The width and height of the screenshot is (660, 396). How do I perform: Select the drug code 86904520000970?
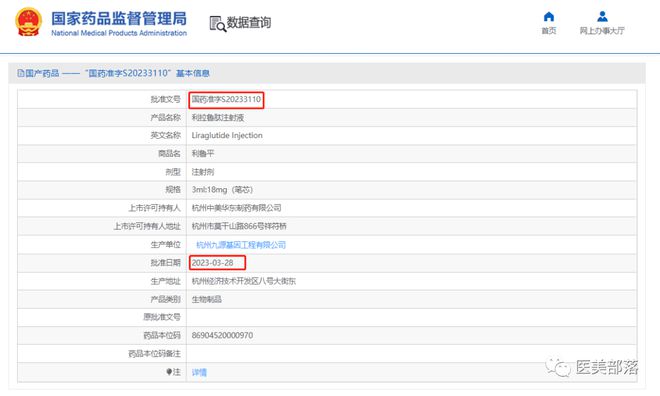(222, 335)
